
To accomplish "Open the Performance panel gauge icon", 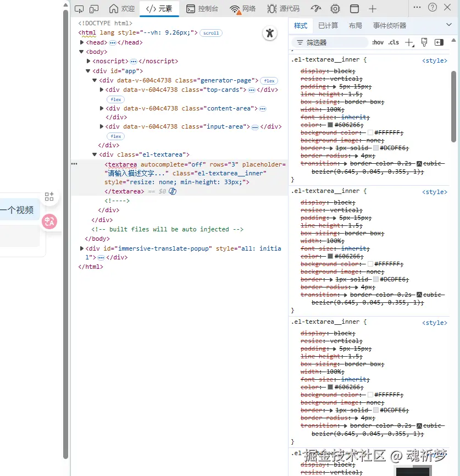I will pyautogui.click(x=315, y=9).
